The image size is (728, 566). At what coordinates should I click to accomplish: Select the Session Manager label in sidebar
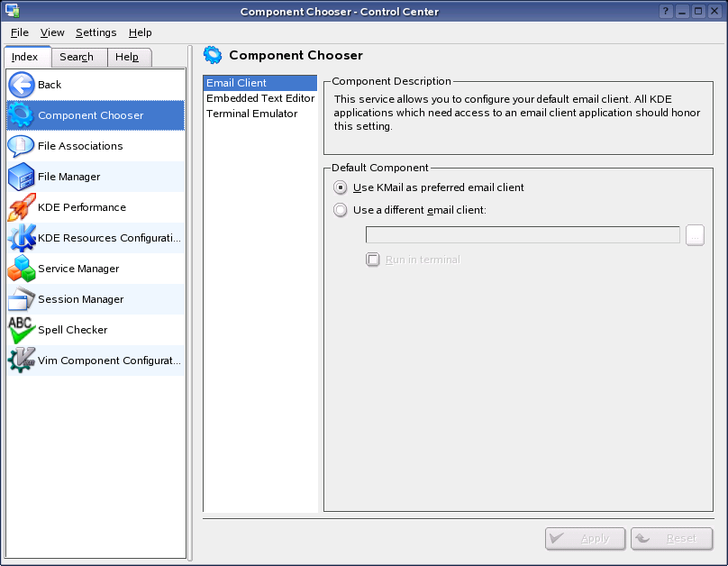click(x=81, y=299)
